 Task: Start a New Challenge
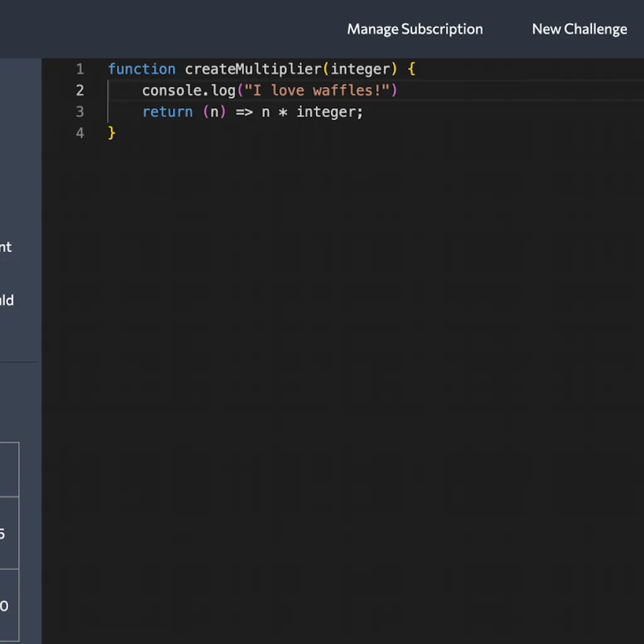click(x=579, y=29)
